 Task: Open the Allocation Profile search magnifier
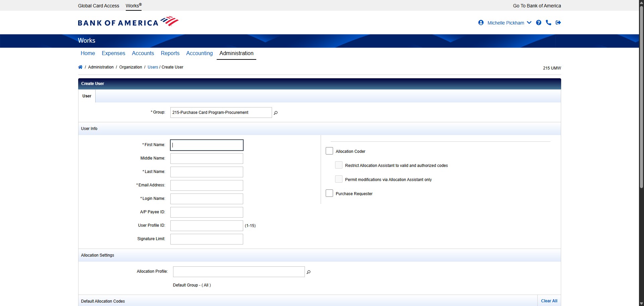[x=309, y=272]
